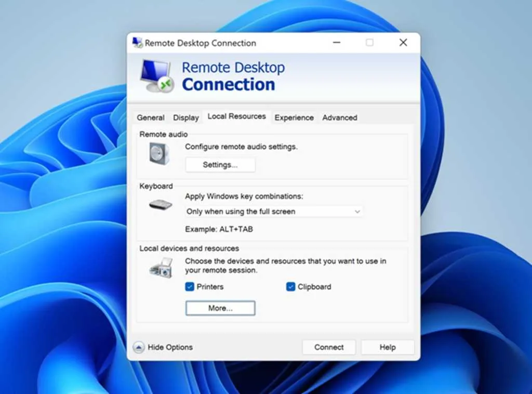Image resolution: width=532 pixels, height=394 pixels.
Task: Collapse options using Hide Options
Action: [171, 347]
